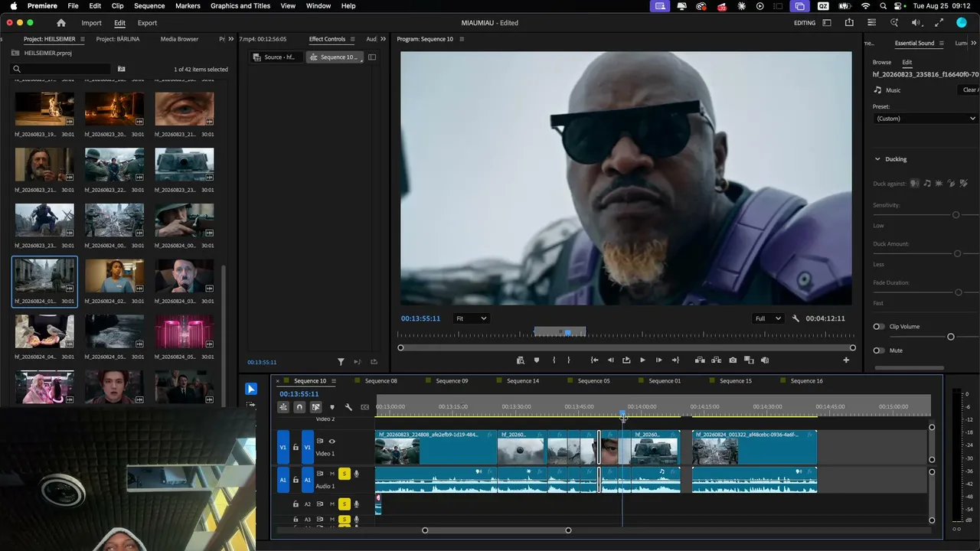980x551 pixels.
Task: Toggle Solo on the Audio 1 track
Action: click(345, 474)
